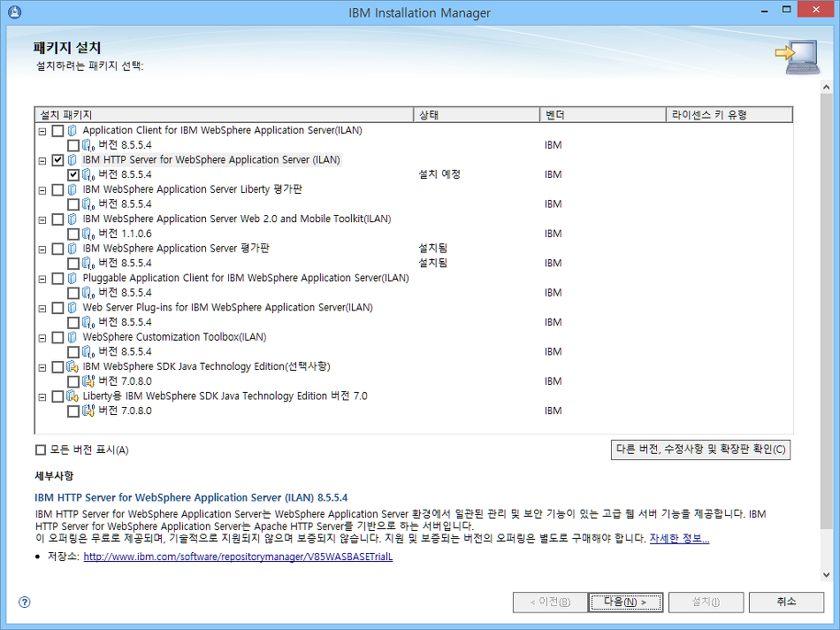Viewport: 840px width, 630px height.
Task: Click version icon under IBM WebSphere SDK Java (선택사항)
Action: (x=88, y=381)
